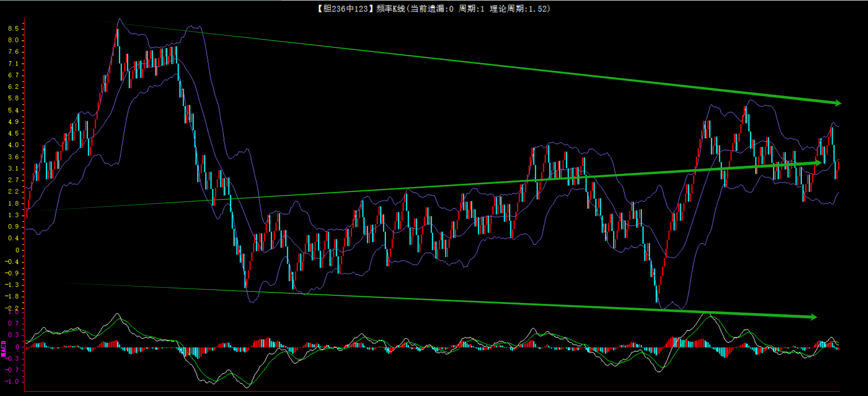868x396 pixels.
Task: Click the 5.4 label on the price axis
Action: click(x=13, y=111)
